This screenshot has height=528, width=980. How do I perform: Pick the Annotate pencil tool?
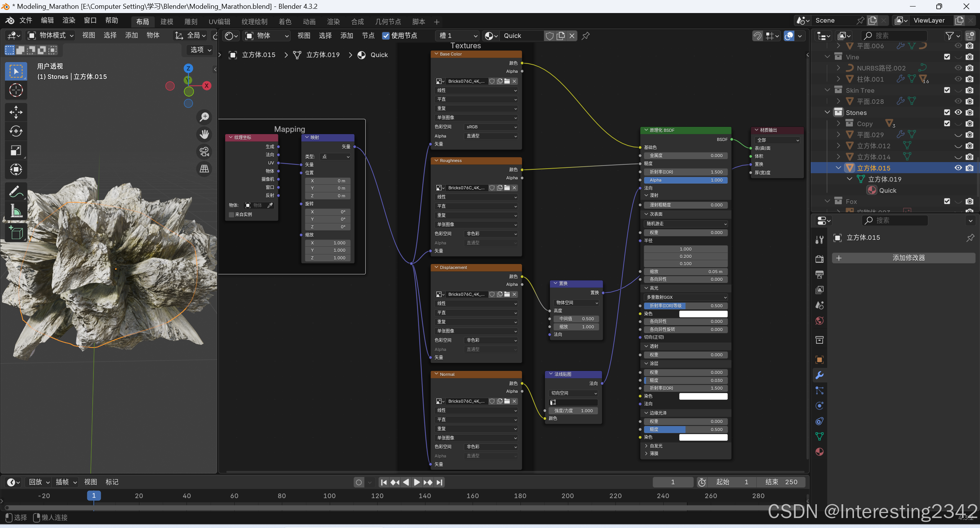pyautogui.click(x=16, y=192)
